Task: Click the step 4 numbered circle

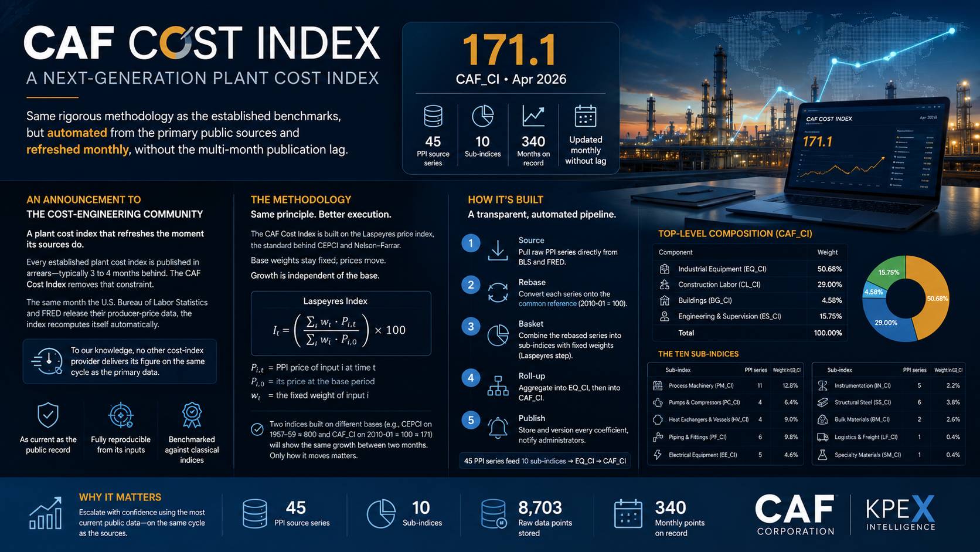Action: pos(471,378)
